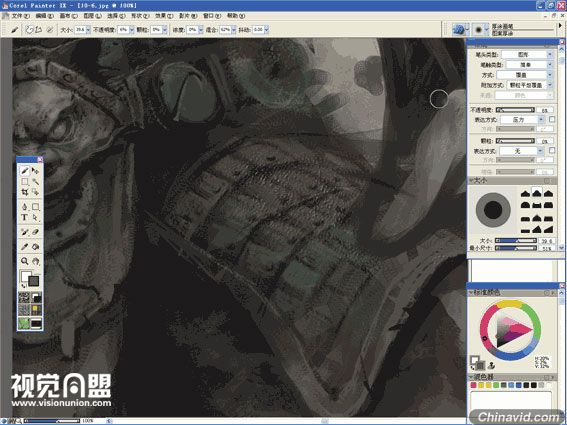Image resolution: width=567 pixels, height=425 pixels.
Task: Open the 抖动 jitter dropdown
Action: pyautogui.click(x=267, y=30)
